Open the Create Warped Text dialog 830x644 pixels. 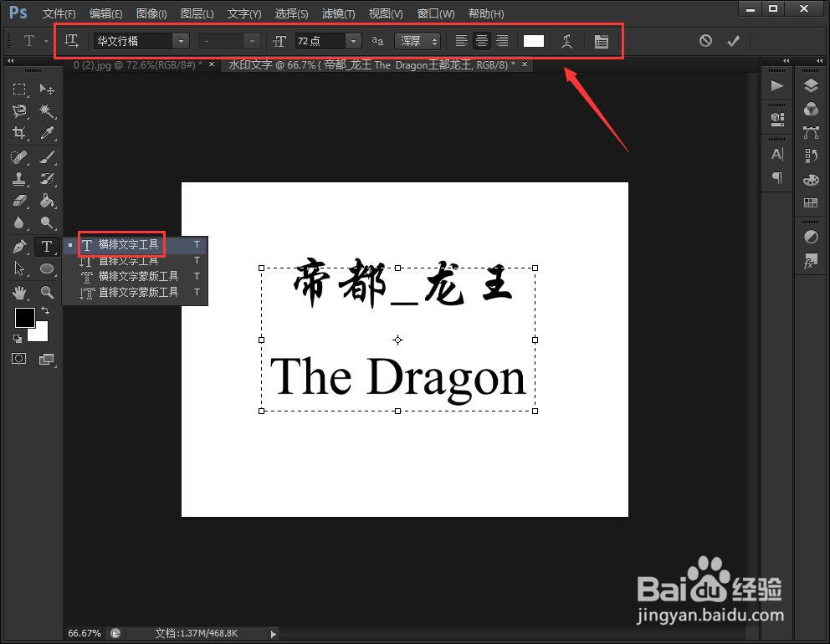[567, 41]
